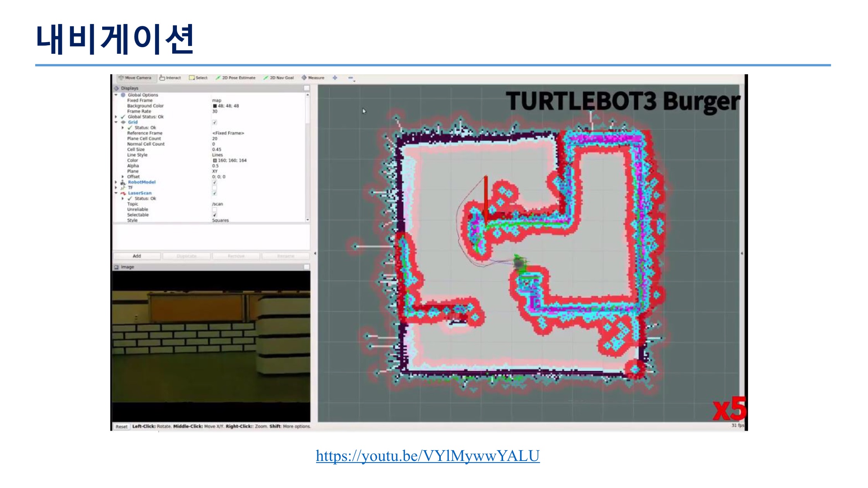The image size is (868, 488).
Task: Click the Reset button in status bar
Action: pos(122,427)
